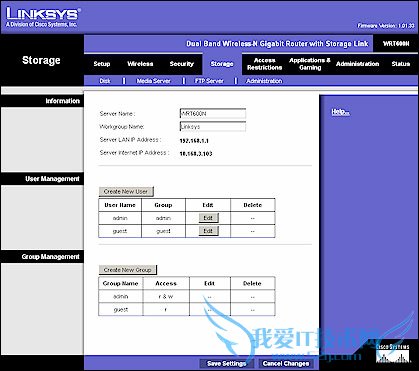
Task: Click the 'admin' group name cell
Action: tap(121, 296)
